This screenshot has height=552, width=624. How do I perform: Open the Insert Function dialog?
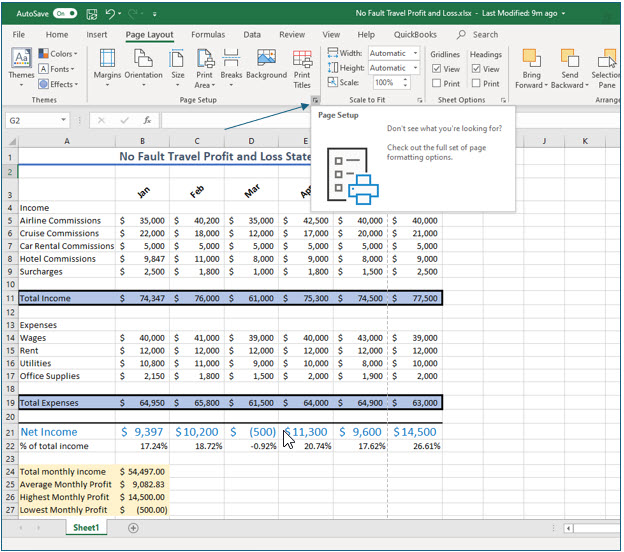pos(147,120)
